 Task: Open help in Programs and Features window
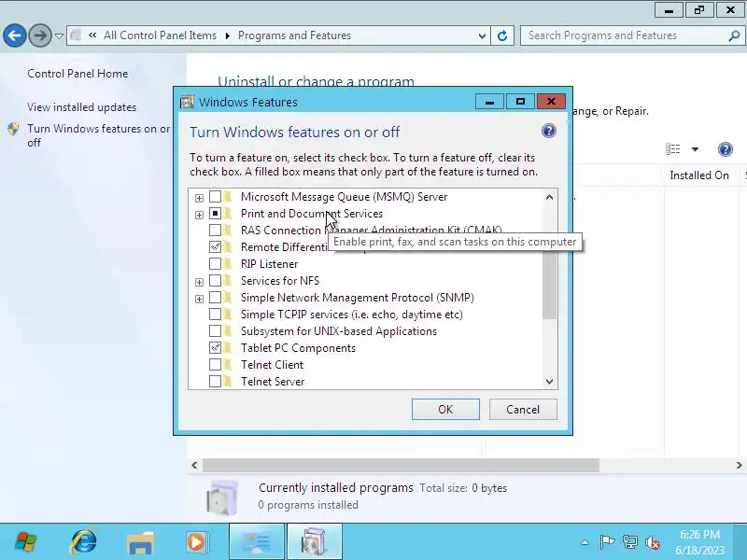point(726,149)
